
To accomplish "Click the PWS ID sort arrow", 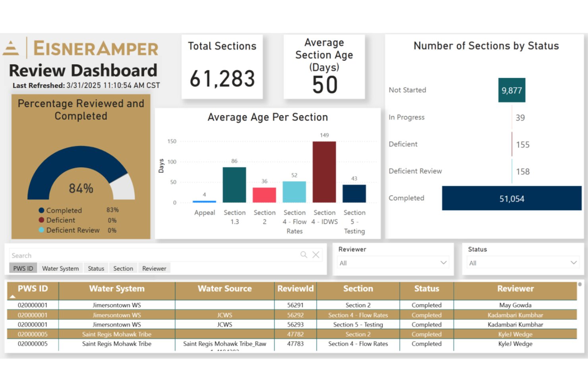I will pyautogui.click(x=12, y=296).
